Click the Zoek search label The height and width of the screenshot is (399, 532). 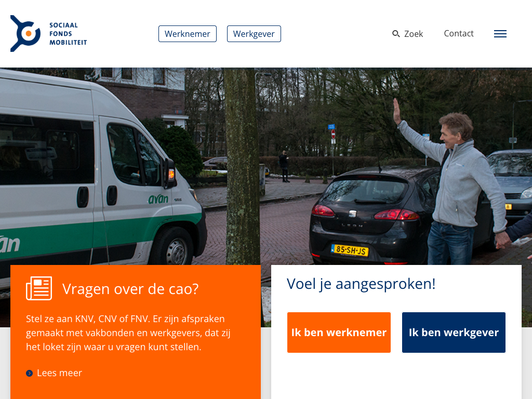click(414, 34)
